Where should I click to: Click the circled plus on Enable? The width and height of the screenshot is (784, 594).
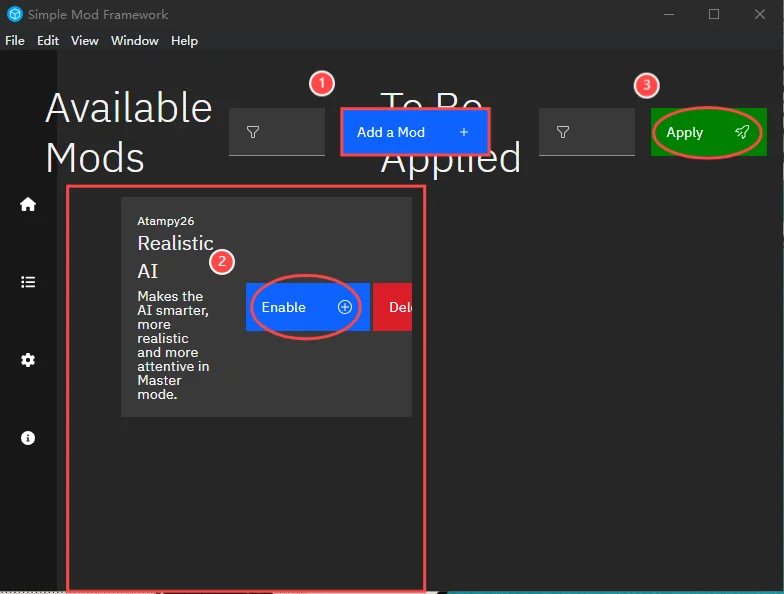345,307
